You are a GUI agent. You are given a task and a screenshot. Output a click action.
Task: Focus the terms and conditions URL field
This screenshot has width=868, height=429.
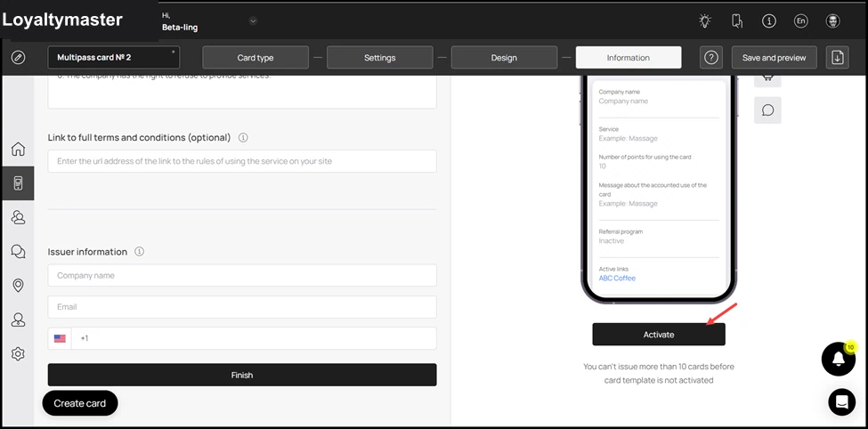(242, 161)
